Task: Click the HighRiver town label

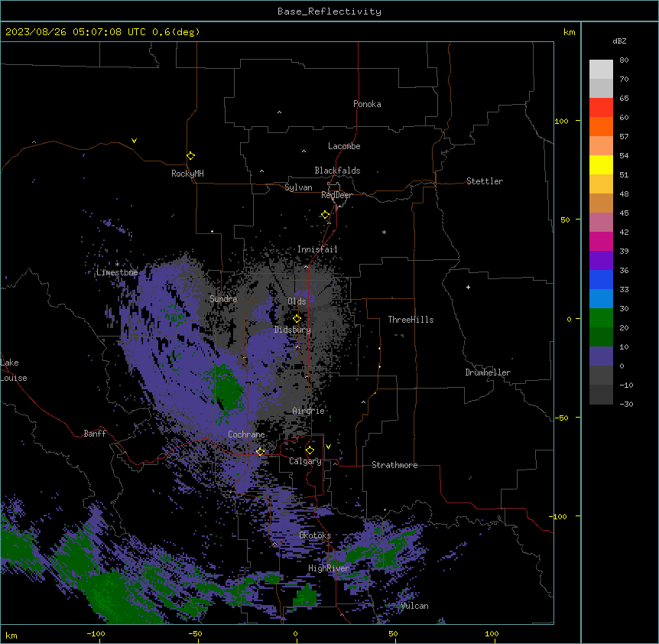Action: coord(329,568)
